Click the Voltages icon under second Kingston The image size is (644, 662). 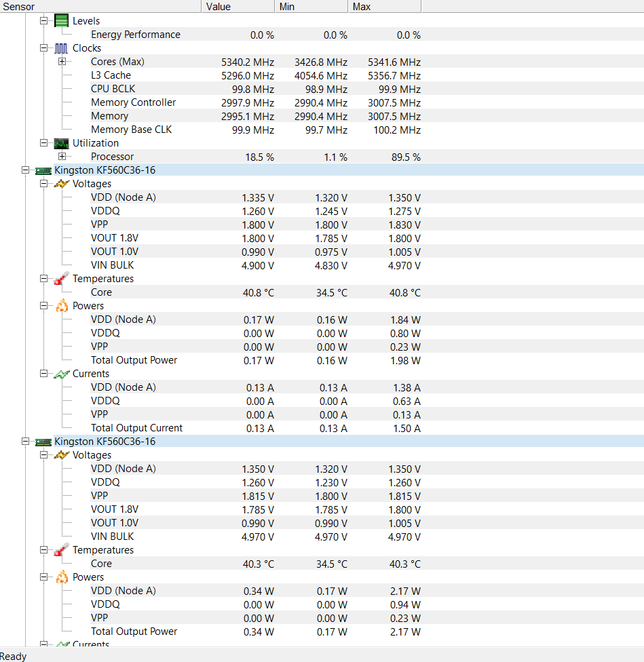(x=61, y=455)
